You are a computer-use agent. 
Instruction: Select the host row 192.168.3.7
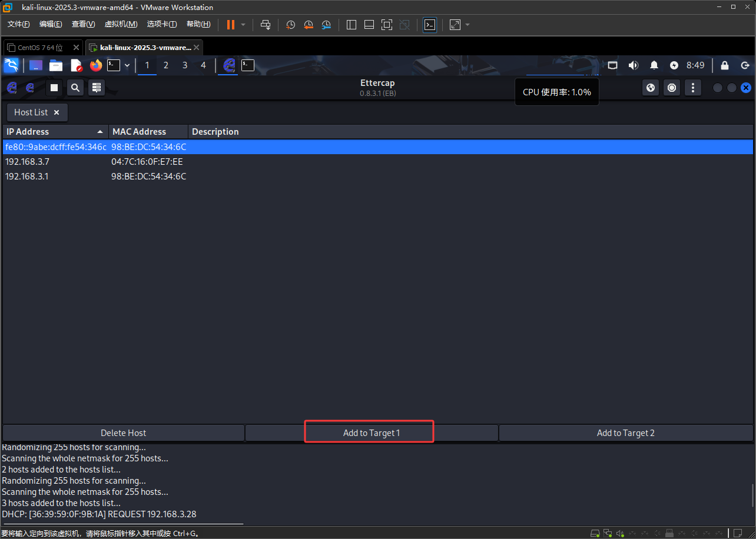(378, 162)
